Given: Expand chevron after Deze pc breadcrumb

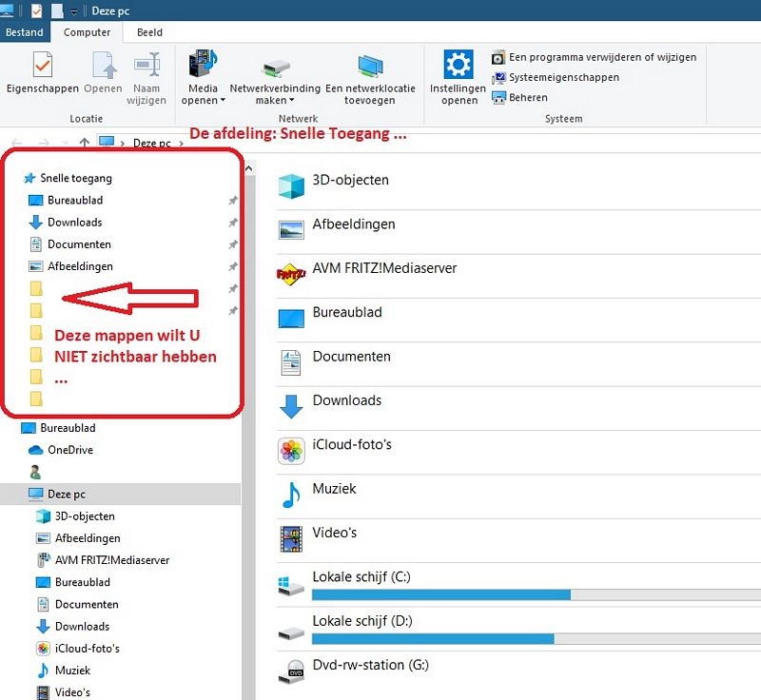Looking at the screenshot, I should point(181,144).
